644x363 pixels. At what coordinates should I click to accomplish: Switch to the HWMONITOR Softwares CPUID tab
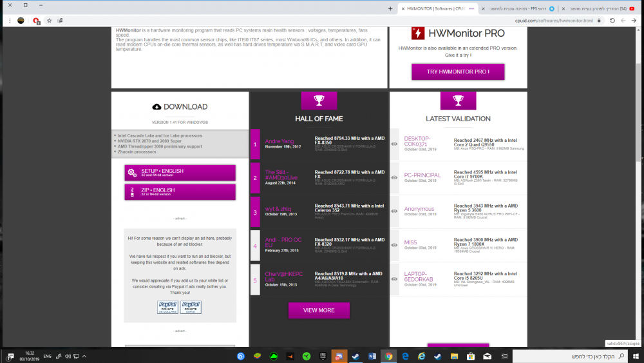coord(438,8)
